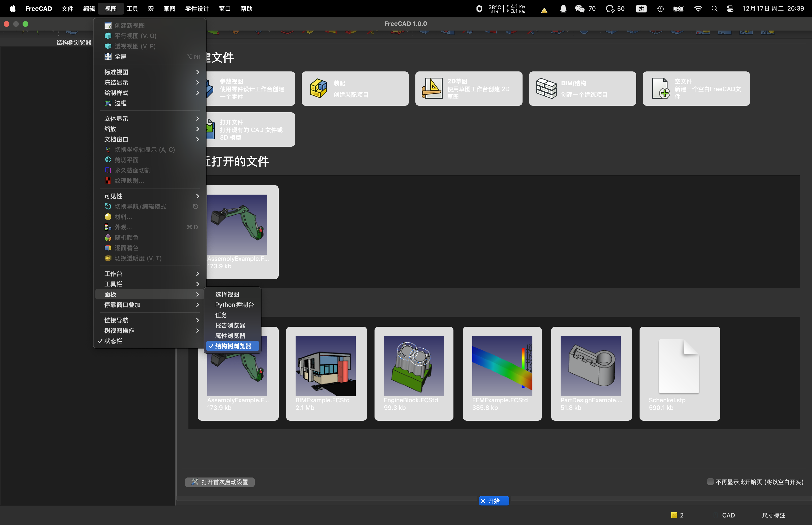
Task: Click the 打开首次启动设置 button
Action: pyautogui.click(x=220, y=482)
